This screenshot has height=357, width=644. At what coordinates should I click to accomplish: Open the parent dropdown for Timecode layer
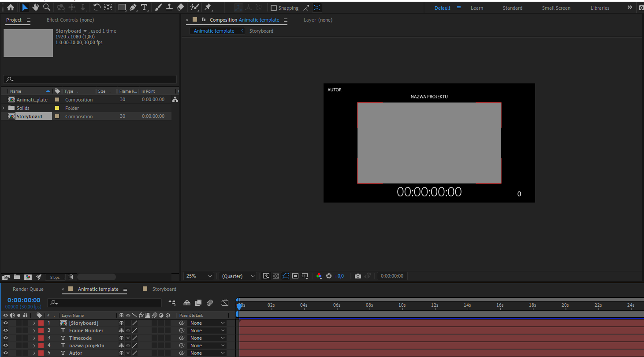(207, 338)
